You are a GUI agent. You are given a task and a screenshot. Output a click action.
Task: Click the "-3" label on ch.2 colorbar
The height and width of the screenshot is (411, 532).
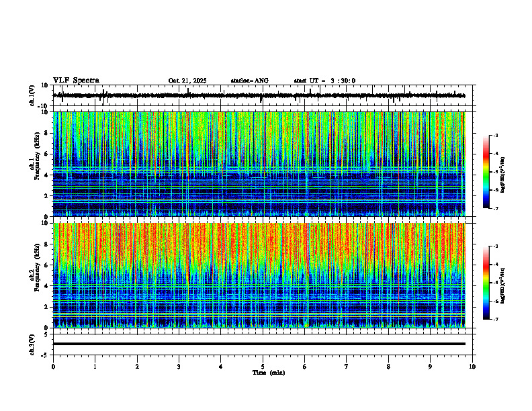pyautogui.click(x=495, y=246)
